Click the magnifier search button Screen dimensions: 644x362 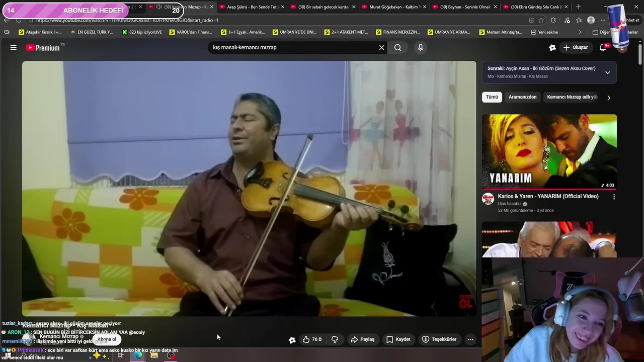pyautogui.click(x=397, y=48)
